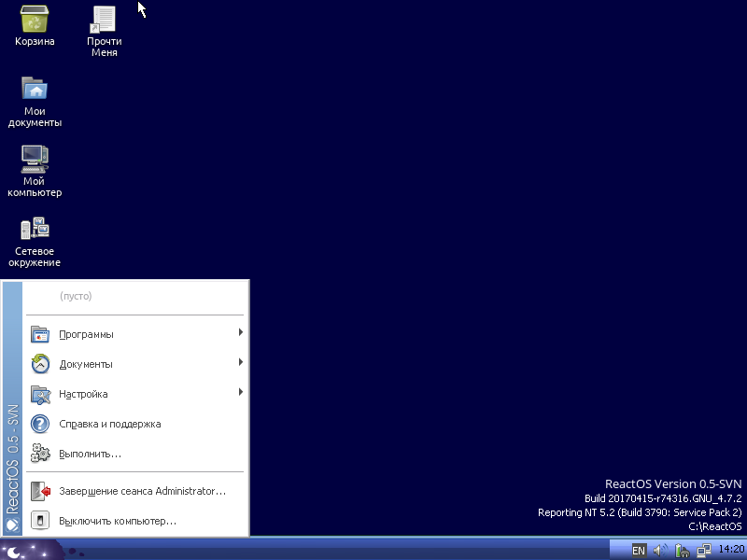Open the Программы submenu

pos(135,334)
